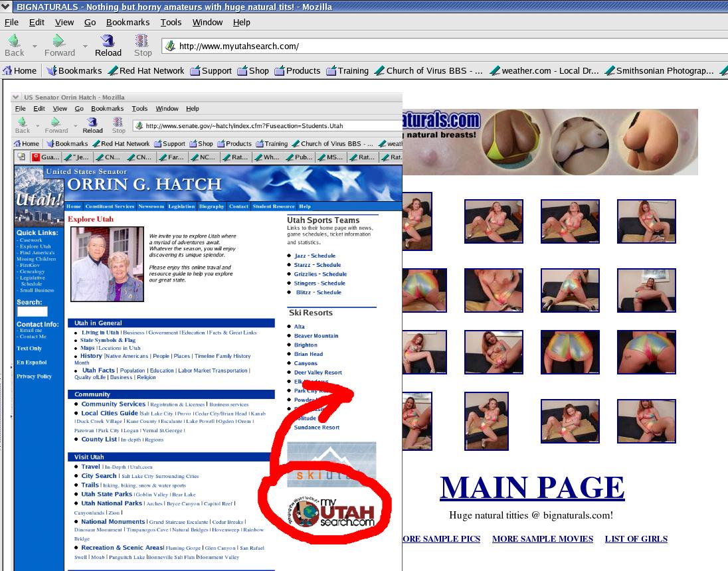This screenshot has width=728, height=571.
Task: Open the Forward history dropdown arrow in outer toolbar
Action: pos(85,46)
